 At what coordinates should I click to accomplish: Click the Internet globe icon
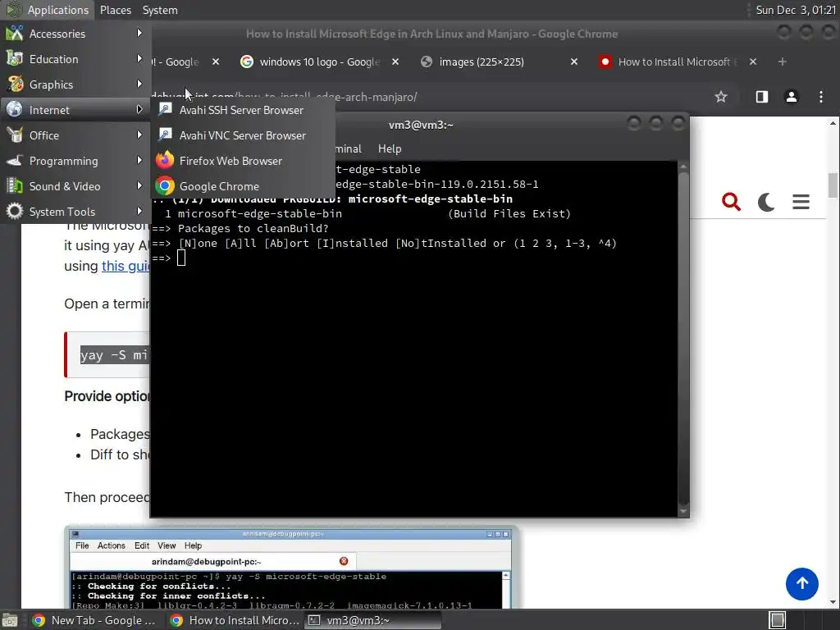pos(15,109)
